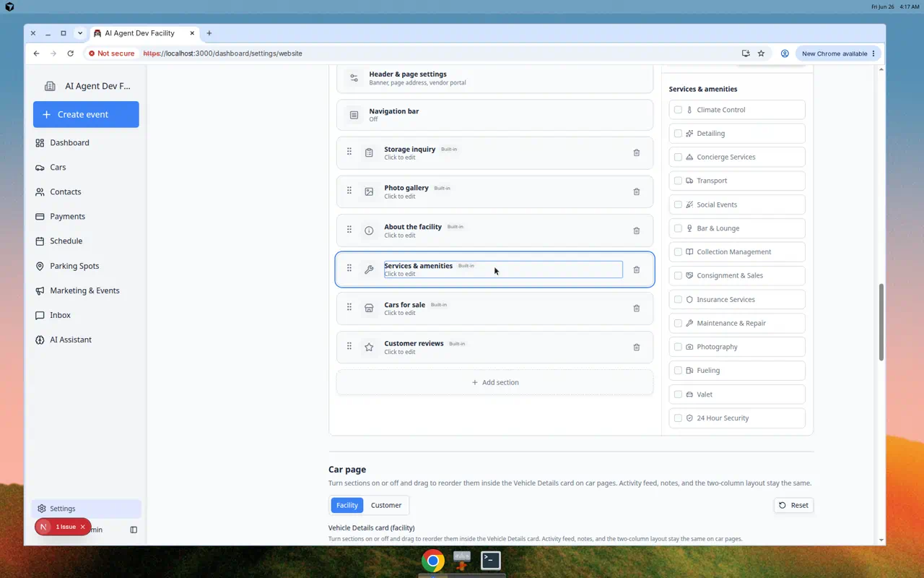The width and height of the screenshot is (924, 578).
Task: Open Settings in sidebar
Action: (86, 509)
